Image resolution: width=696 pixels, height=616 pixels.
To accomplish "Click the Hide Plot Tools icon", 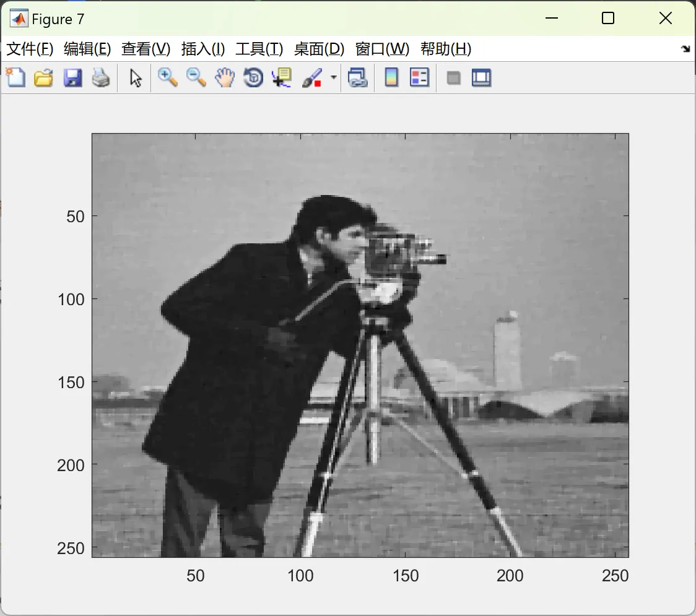I will point(453,78).
